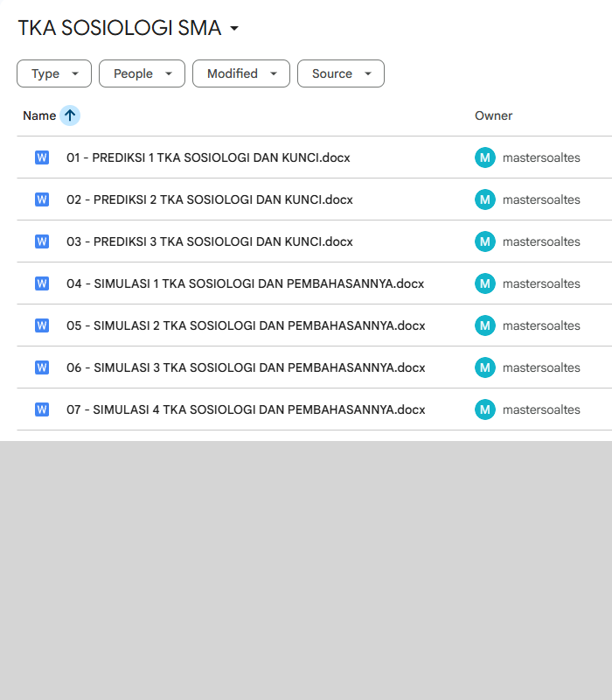The height and width of the screenshot is (700, 612).
Task: Open 04 - SIMULASI 1 TKA SOSIOLOGI DAN PEMBAHASANNYA.docx
Action: click(245, 283)
